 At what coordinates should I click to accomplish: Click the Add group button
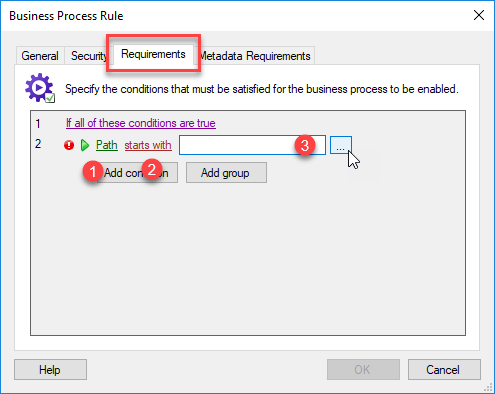click(226, 173)
